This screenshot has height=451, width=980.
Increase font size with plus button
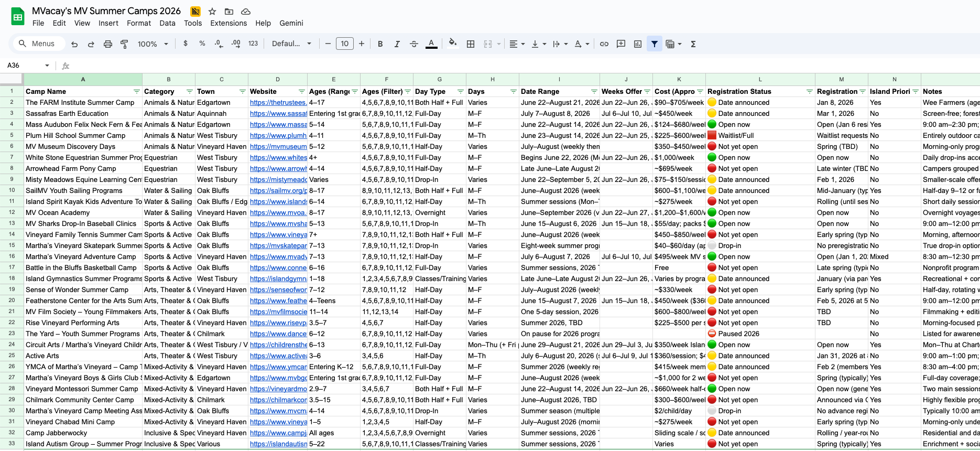(362, 44)
